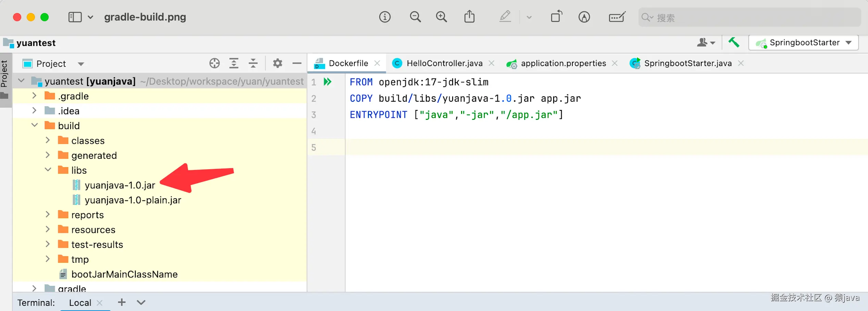Add a new terminal session with the plus button
The height and width of the screenshot is (311, 868).
(121, 302)
